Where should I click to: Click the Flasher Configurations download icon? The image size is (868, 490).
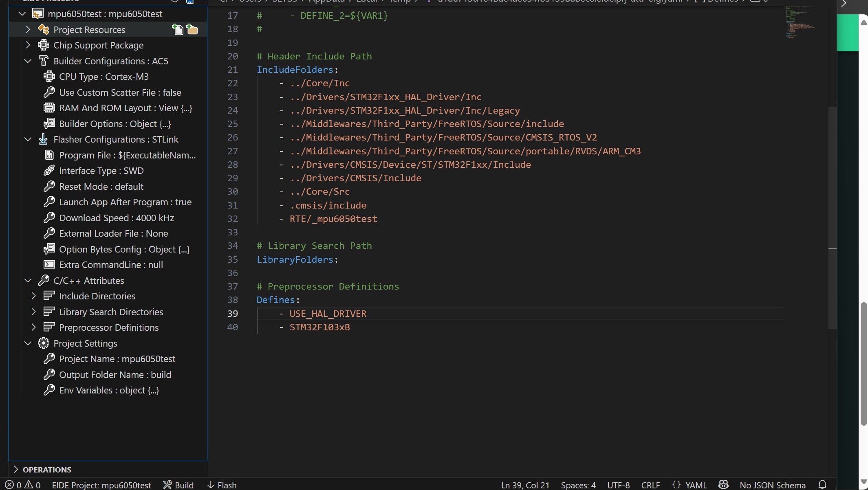44,139
